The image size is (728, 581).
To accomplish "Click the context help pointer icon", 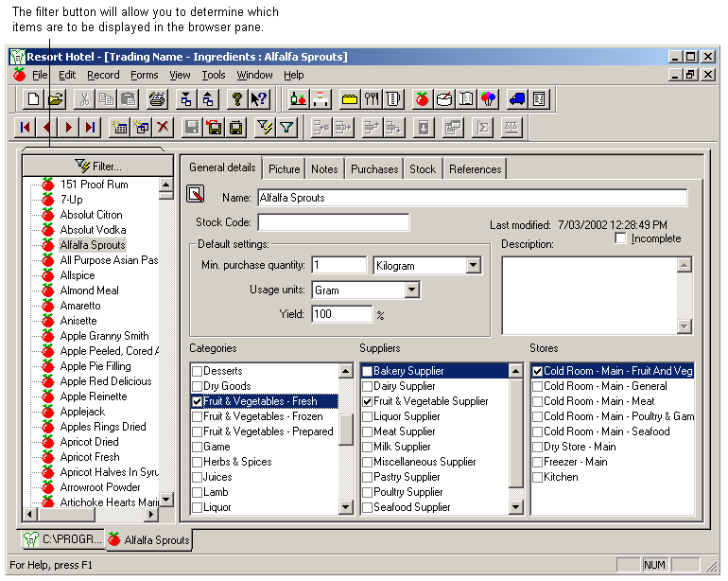I will 259,99.
